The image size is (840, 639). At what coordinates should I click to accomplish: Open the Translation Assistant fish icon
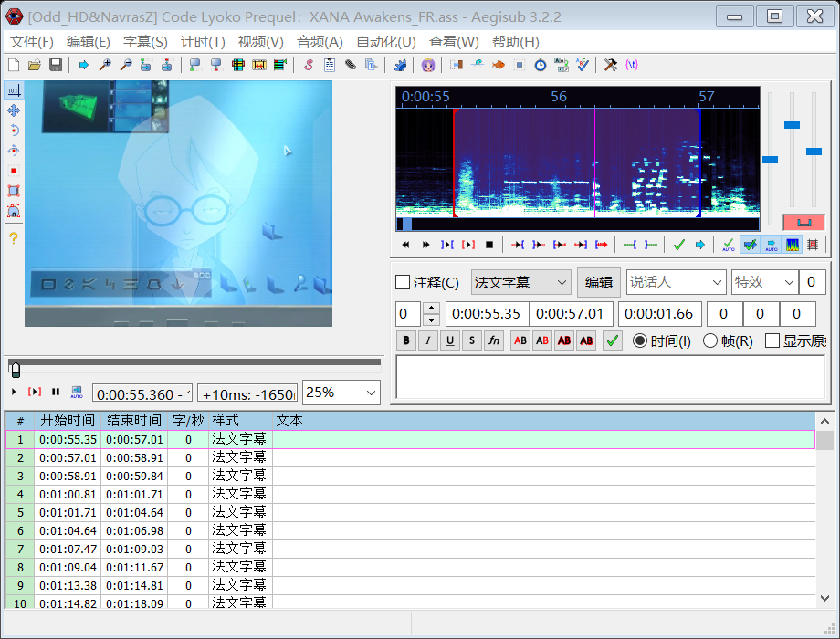[499, 66]
